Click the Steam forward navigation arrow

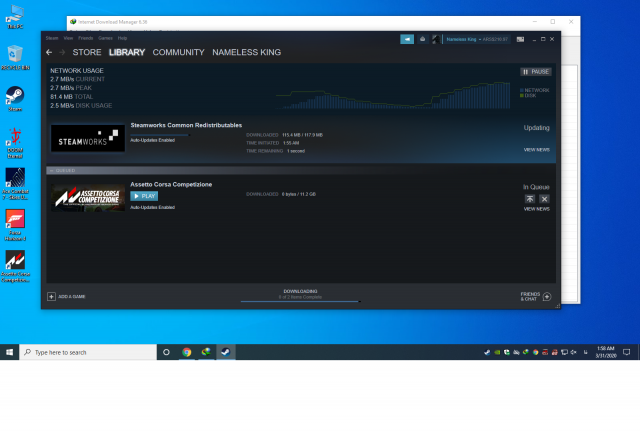pos(62,52)
